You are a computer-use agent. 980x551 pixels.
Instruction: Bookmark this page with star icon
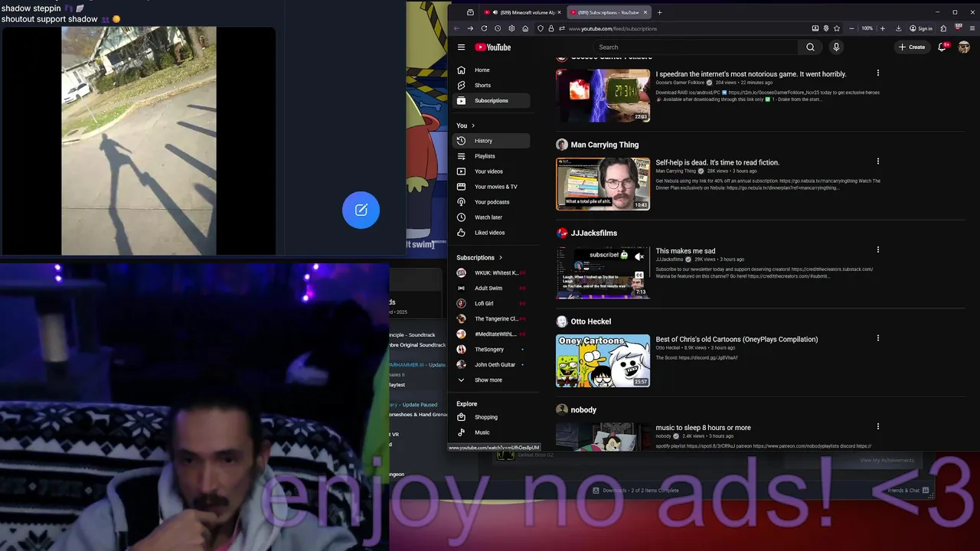(x=837, y=28)
